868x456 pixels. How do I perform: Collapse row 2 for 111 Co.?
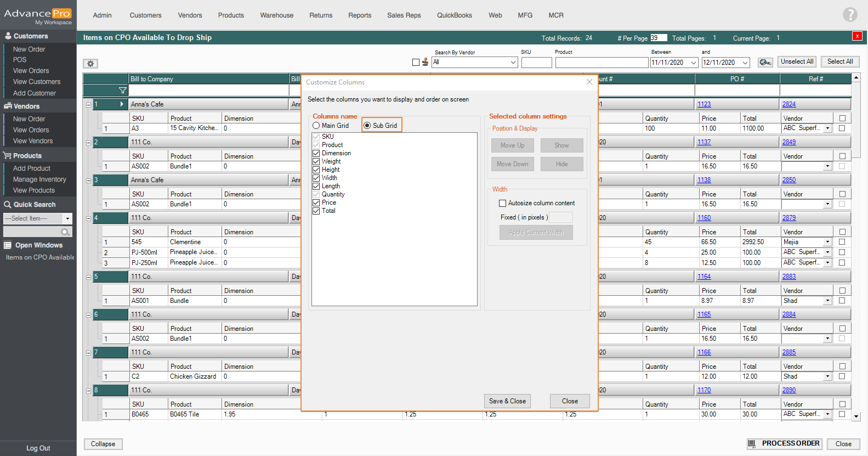point(88,143)
